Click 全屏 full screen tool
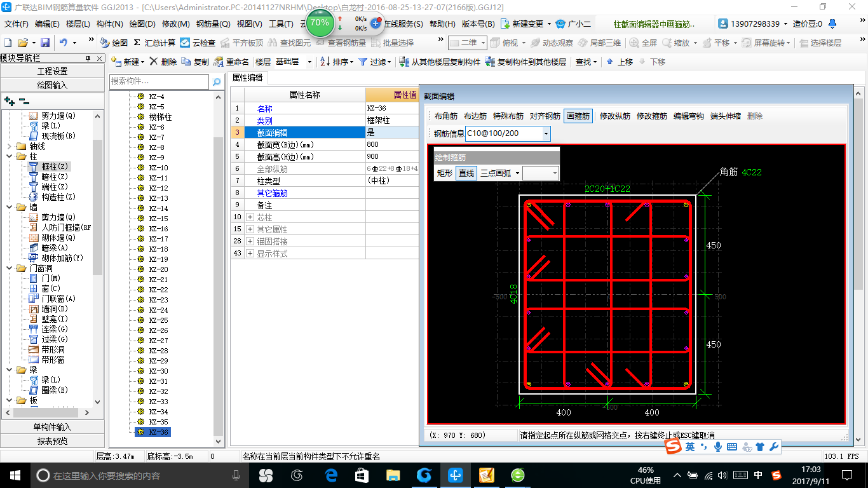The width and height of the screenshot is (868, 488). [x=644, y=43]
